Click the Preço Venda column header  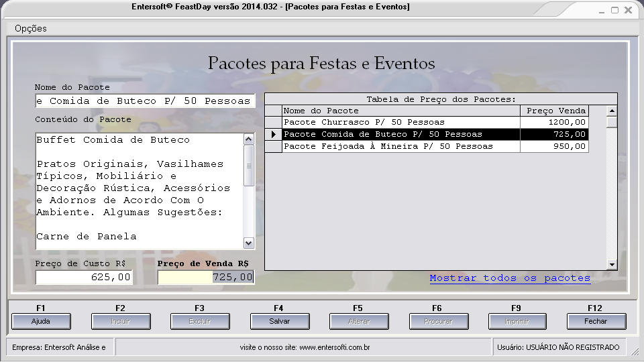555,111
